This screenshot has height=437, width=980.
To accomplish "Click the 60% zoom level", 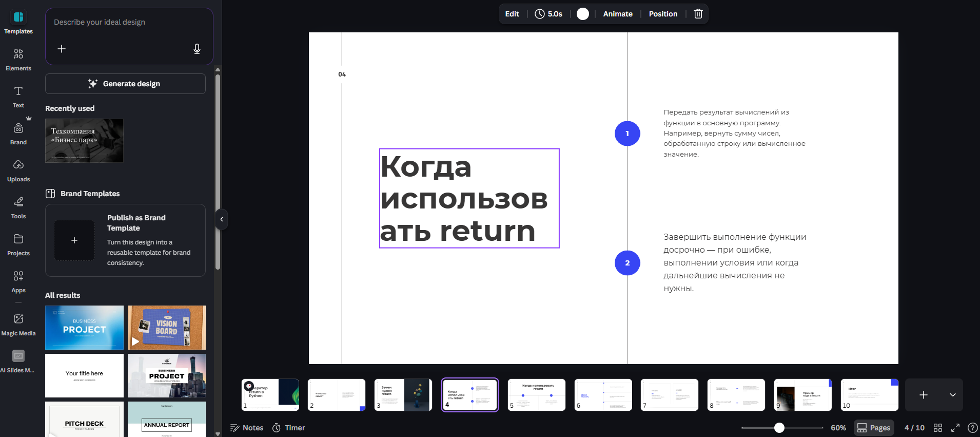I will pos(838,428).
